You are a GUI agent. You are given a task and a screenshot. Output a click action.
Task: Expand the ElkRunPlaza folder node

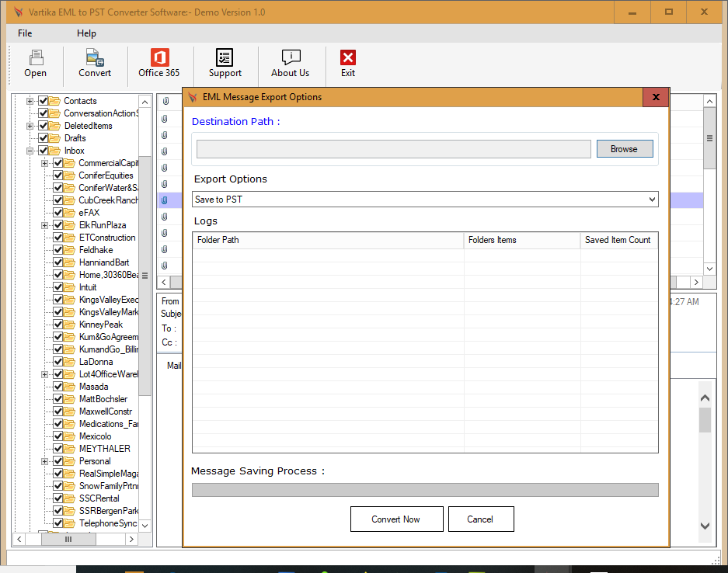tap(44, 225)
